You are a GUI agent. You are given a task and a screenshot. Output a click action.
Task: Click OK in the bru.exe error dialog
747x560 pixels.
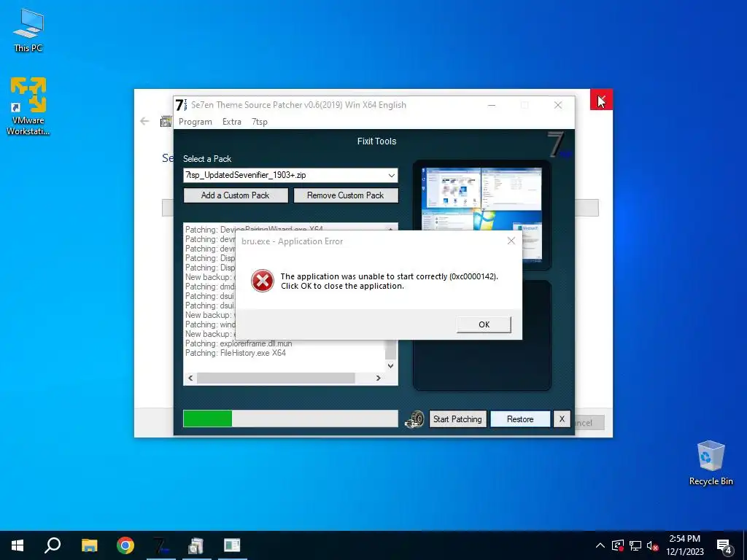click(484, 324)
